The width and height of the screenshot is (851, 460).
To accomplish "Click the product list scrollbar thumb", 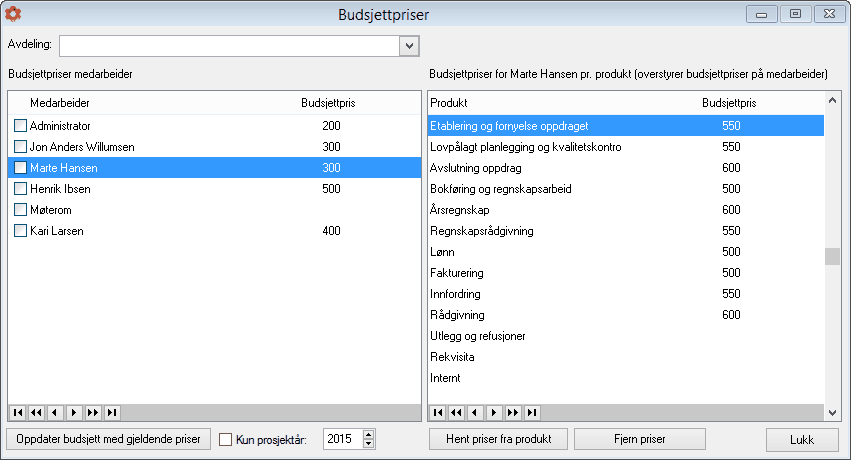I will [x=832, y=256].
